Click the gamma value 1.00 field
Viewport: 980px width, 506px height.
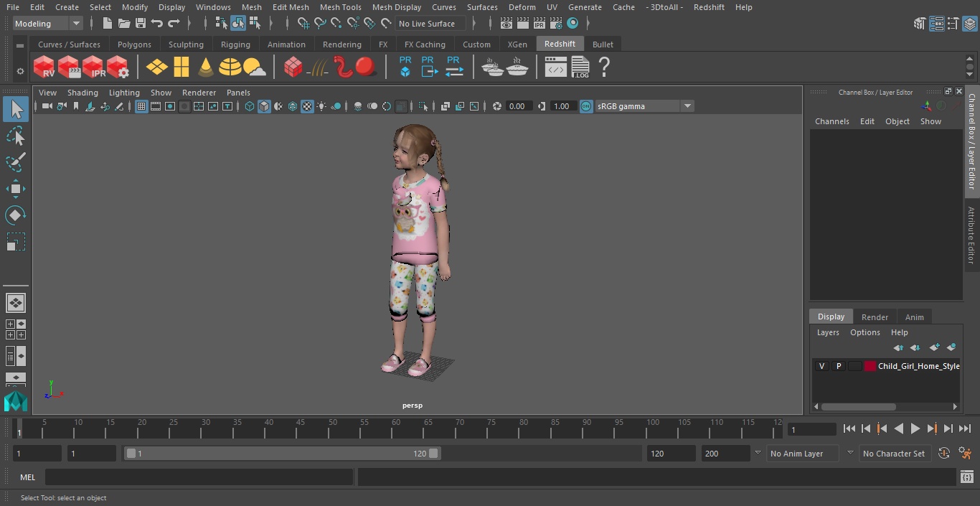(x=562, y=106)
